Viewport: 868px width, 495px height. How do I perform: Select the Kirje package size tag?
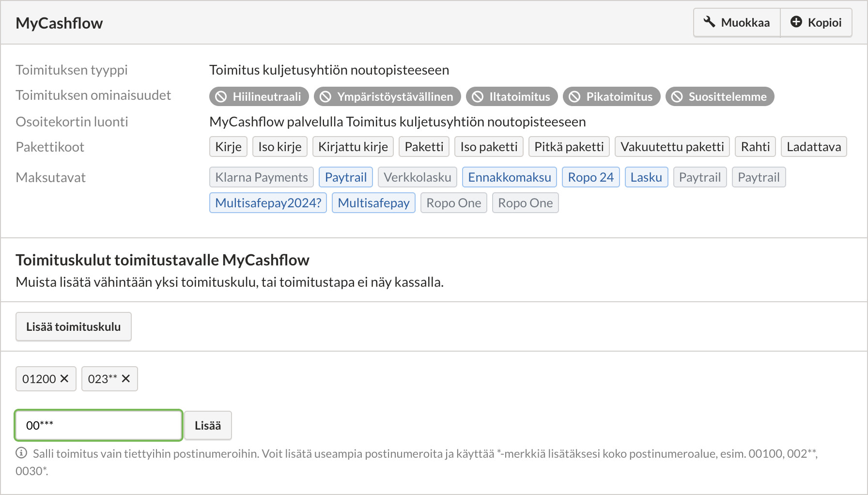(x=229, y=147)
